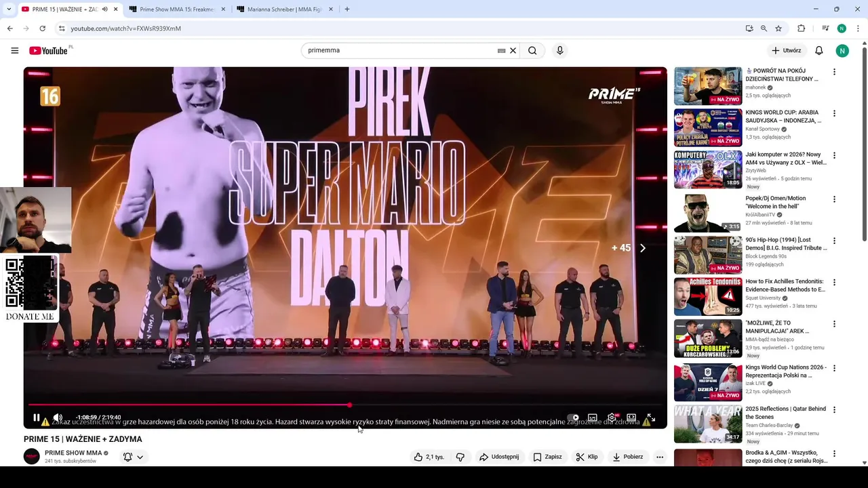The height and width of the screenshot is (488, 868).
Task: Go back in browser history
Action: 9,28
